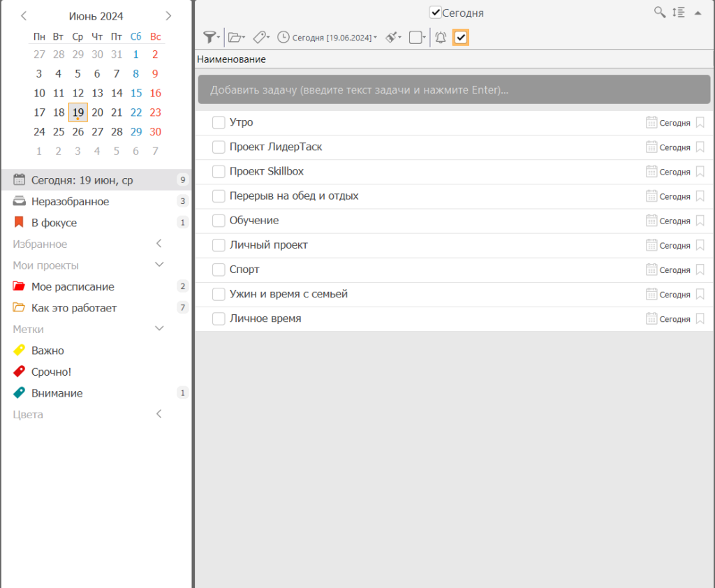Expand the Цвета section
The image size is (715, 588).
[x=159, y=414]
